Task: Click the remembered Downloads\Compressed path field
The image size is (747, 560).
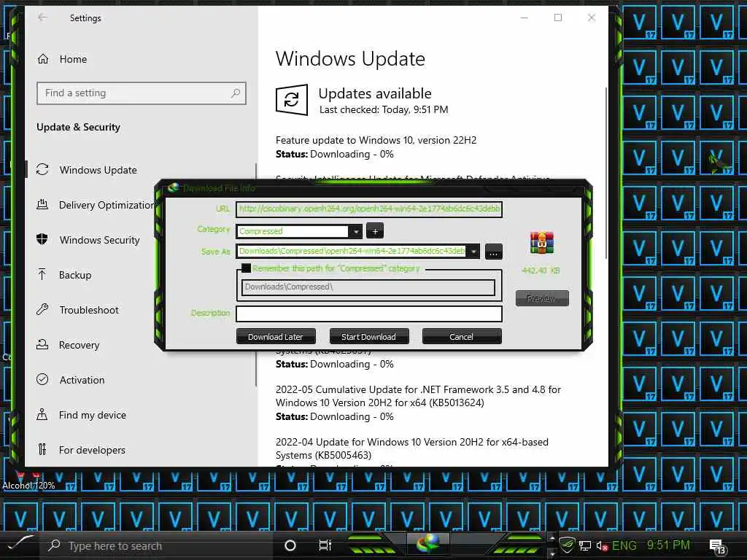Action: (368, 287)
